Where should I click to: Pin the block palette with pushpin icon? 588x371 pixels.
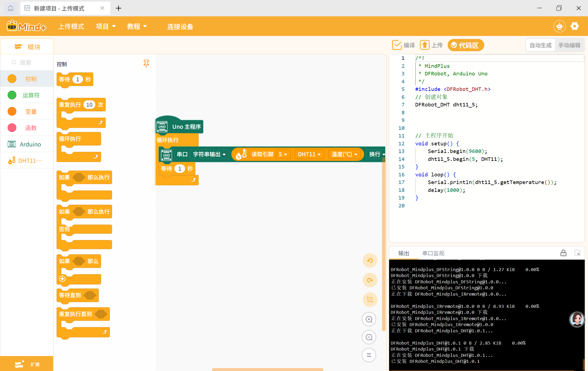146,64
